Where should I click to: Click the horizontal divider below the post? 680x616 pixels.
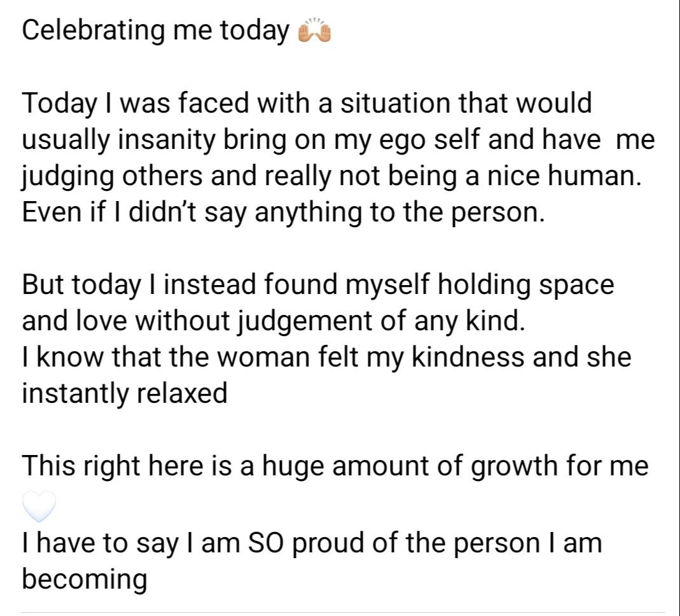pyautogui.click(x=343, y=613)
